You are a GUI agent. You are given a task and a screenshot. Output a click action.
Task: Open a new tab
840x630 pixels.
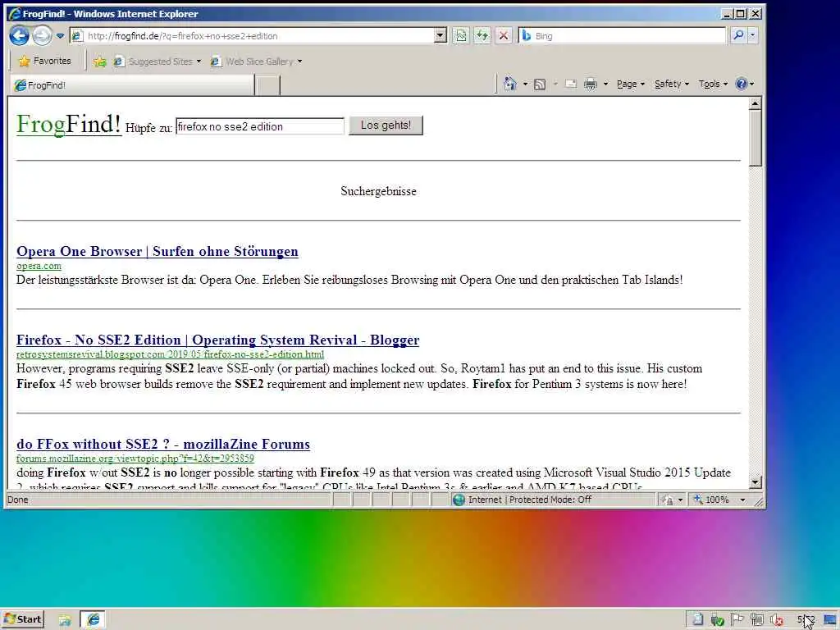(x=267, y=85)
